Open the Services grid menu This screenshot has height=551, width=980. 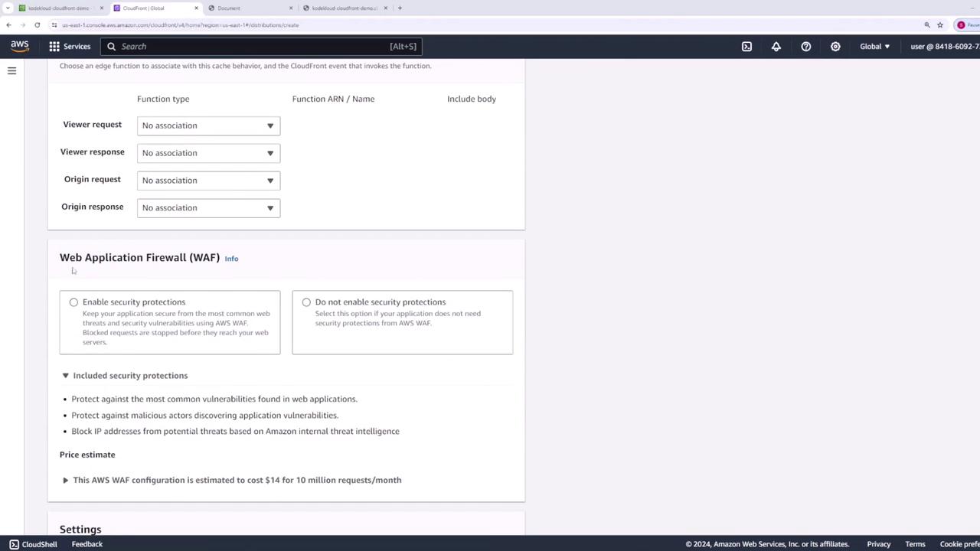pos(70,47)
